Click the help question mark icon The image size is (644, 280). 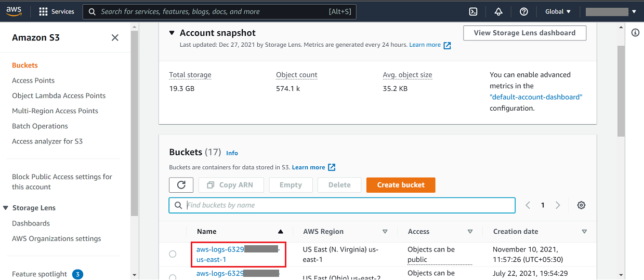(523, 11)
